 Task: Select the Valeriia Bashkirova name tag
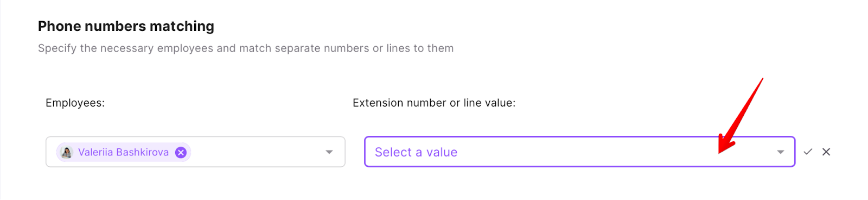(124, 152)
